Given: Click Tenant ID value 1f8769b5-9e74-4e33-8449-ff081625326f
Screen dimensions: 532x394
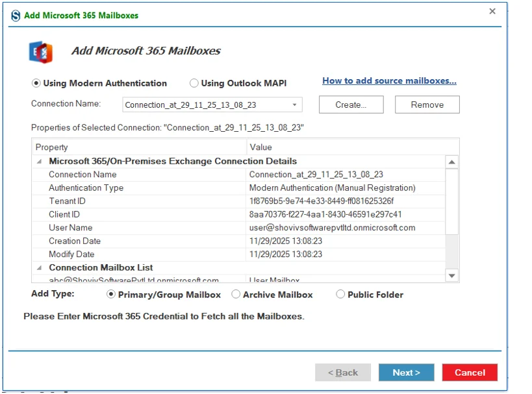Looking at the screenshot, I should click(322, 201).
